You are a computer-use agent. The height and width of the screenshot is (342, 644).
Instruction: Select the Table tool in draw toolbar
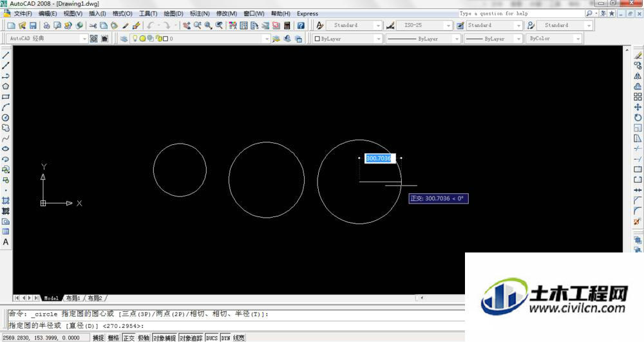[6, 232]
